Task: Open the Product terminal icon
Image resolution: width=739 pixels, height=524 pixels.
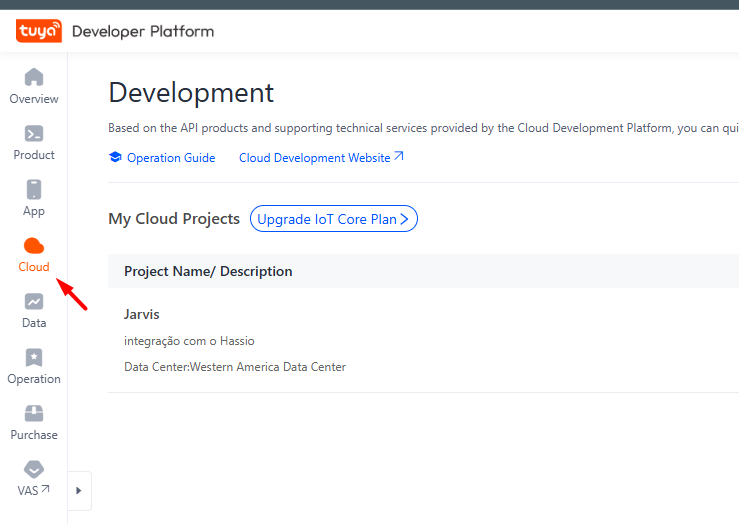Action: [34, 134]
